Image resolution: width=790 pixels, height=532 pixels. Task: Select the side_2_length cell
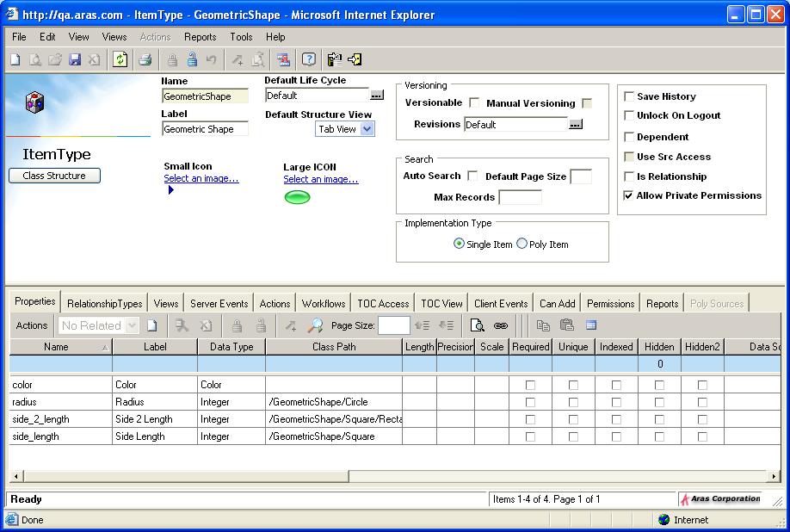tap(61, 419)
